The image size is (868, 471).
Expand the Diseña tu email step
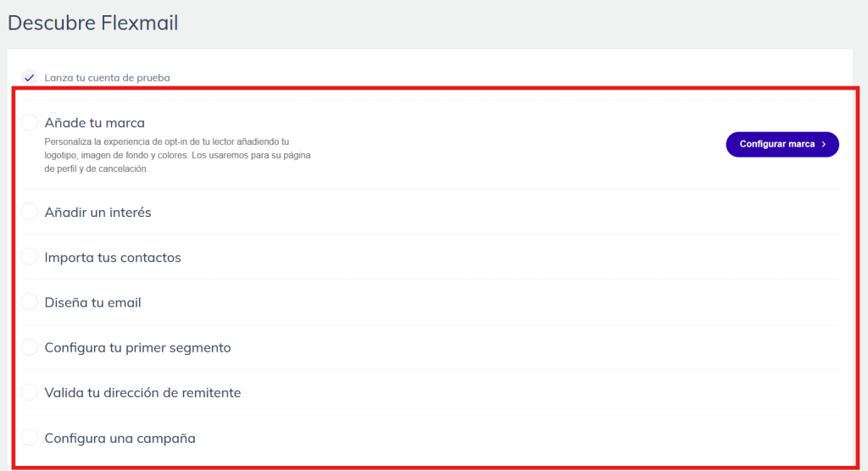pyautogui.click(x=93, y=302)
